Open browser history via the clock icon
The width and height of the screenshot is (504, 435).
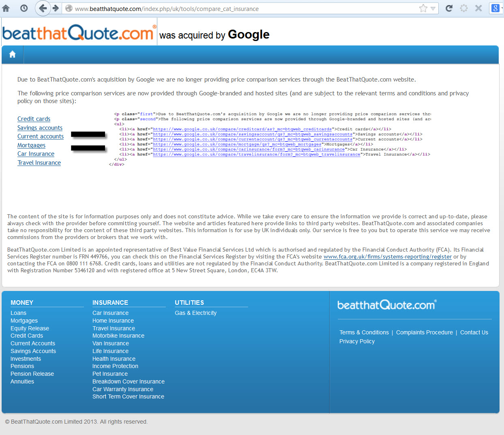coord(24,8)
